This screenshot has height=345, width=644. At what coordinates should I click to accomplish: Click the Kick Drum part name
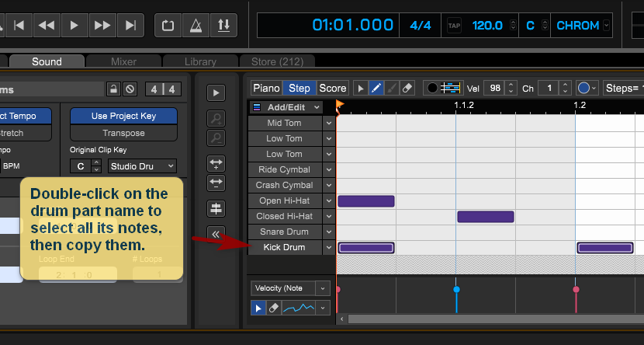(x=284, y=247)
